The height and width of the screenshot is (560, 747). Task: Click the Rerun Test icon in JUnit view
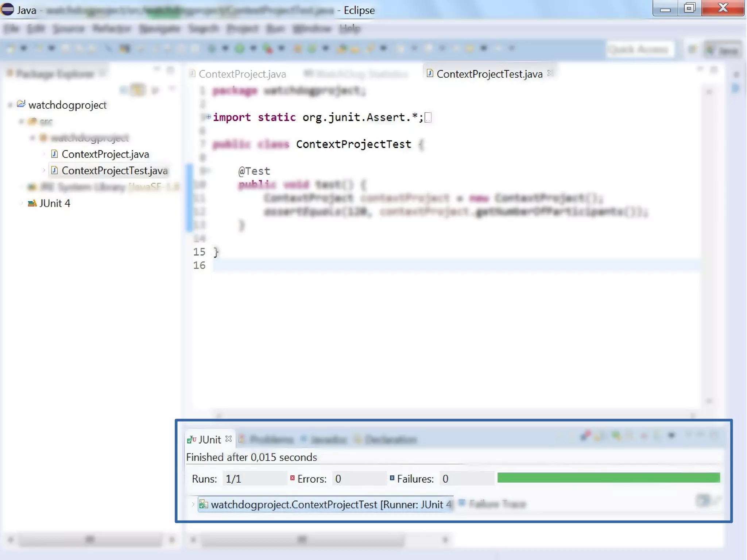(616, 436)
